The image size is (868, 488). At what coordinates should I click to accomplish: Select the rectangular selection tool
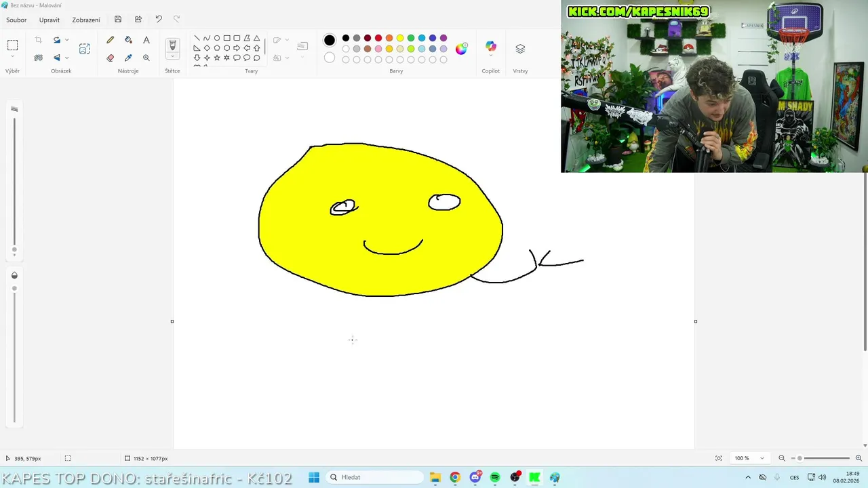[12, 45]
